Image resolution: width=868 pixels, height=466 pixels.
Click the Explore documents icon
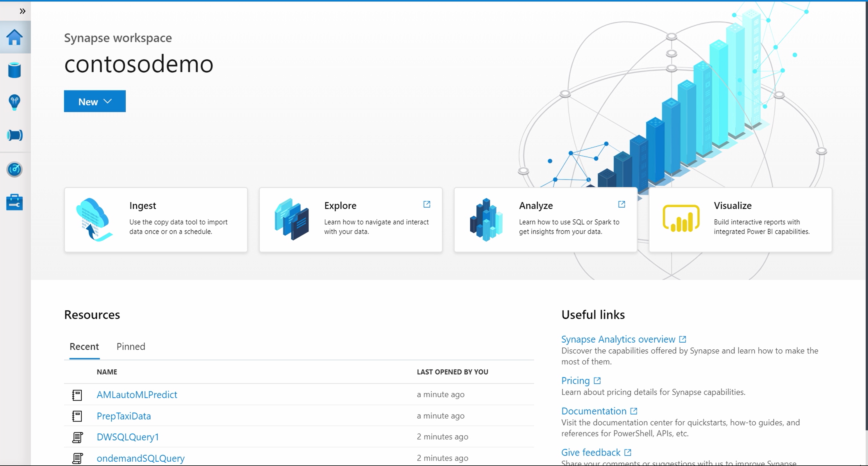[292, 219]
